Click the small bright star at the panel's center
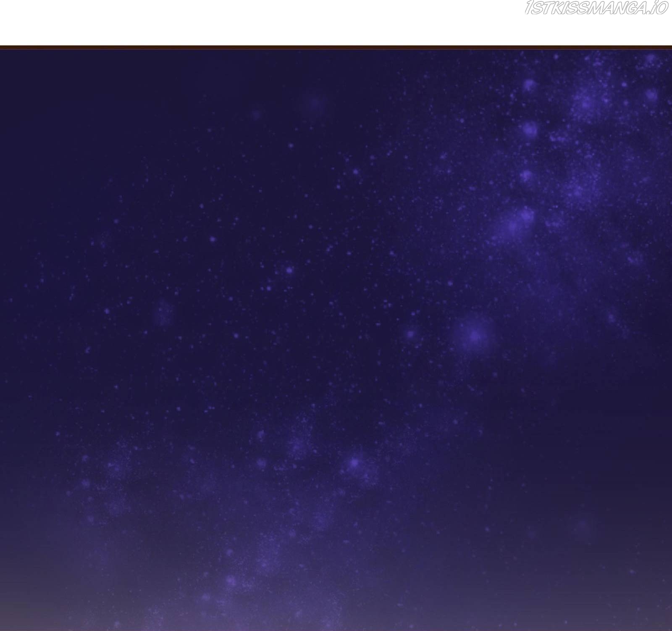 289,270
